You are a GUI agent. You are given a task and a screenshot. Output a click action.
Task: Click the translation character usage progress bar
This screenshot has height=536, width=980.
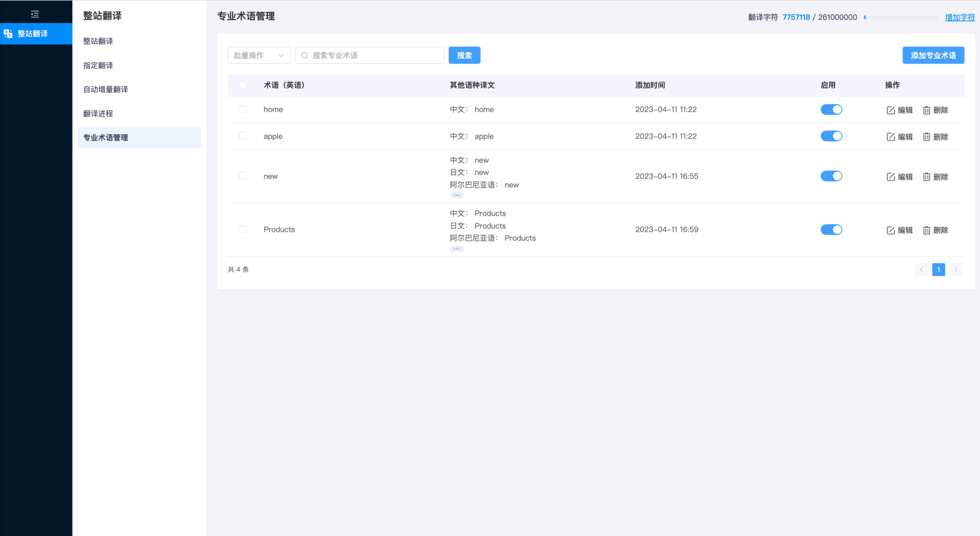coord(901,17)
